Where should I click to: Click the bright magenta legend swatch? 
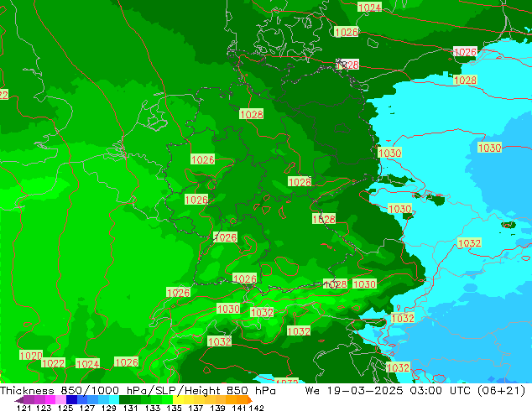(x=50, y=399)
